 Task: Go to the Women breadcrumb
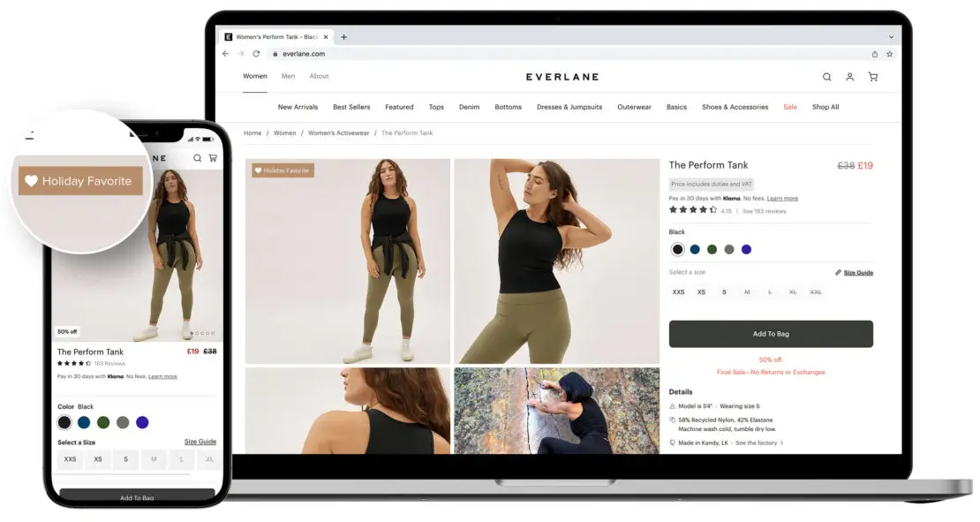pyautogui.click(x=284, y=132)
